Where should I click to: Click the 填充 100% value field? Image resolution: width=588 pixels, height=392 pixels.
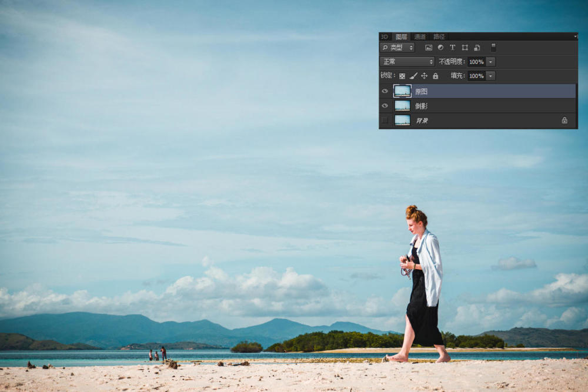pyautogui.click(x=477, y=76)
